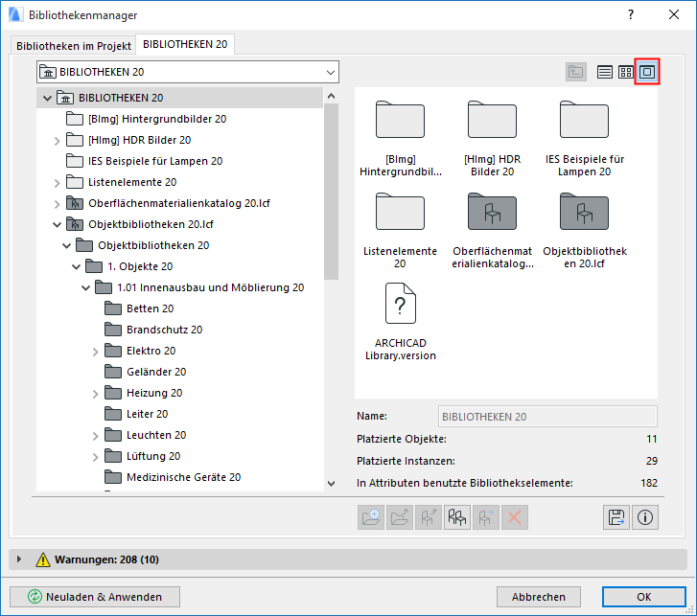Expand the Listenelemente 20 tree node
This screenshot has height=616, width=697.
[x=57, y=183]
